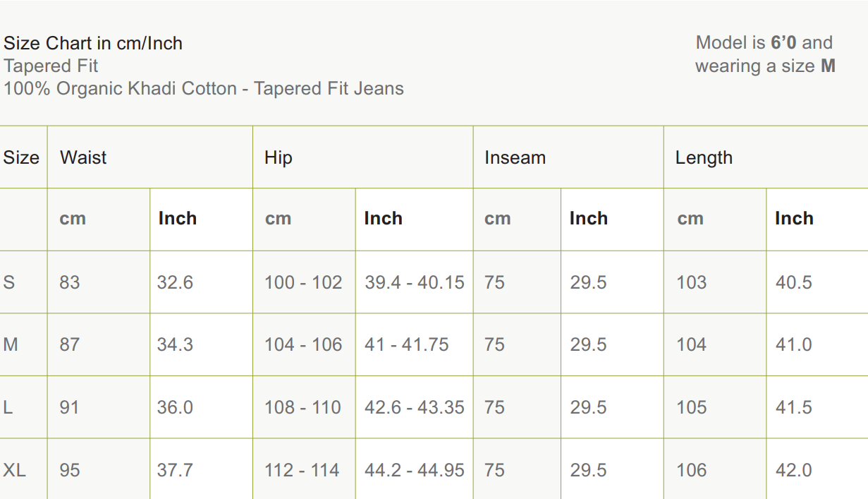The height and width of the screenshot is (499, 868).
Task: Click the XL length inch value 42.0
Action: point(793,470)
